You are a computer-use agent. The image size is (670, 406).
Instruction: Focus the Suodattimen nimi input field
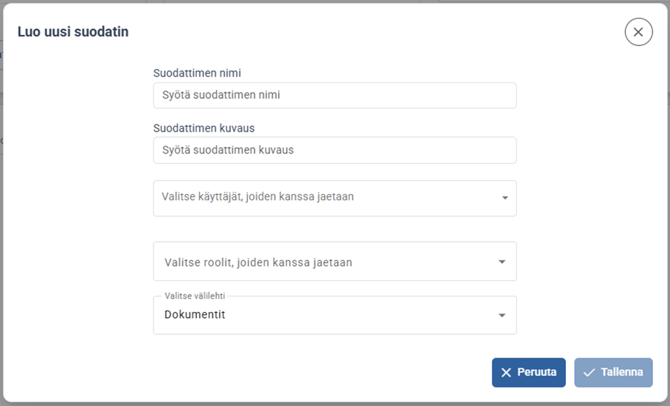pyautogui.click(x=335, y=95)
